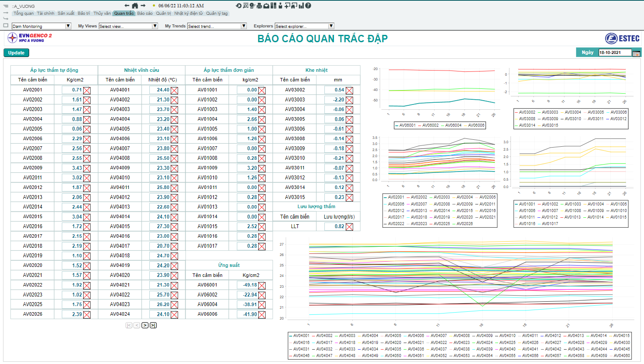
Task: Click the user profile icon
Action: [x=280, y=6]
